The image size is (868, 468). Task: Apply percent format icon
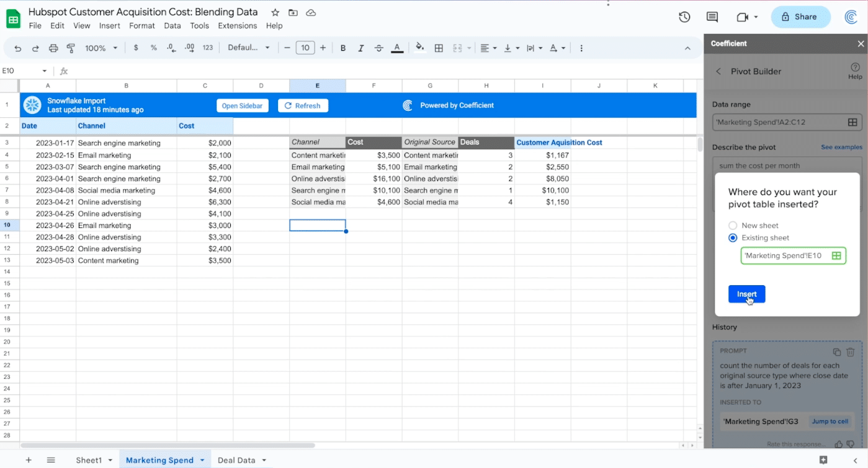153,48
